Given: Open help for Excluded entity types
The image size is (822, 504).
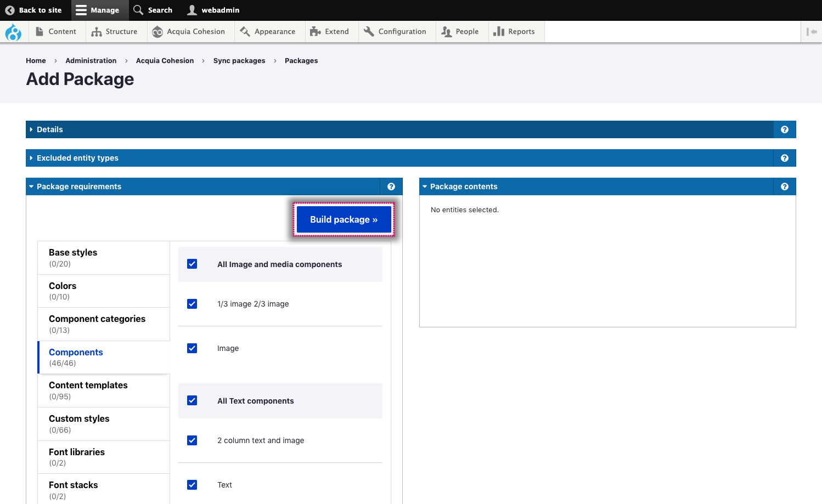Looking at the screenshot, I should (x=785, y=158).
